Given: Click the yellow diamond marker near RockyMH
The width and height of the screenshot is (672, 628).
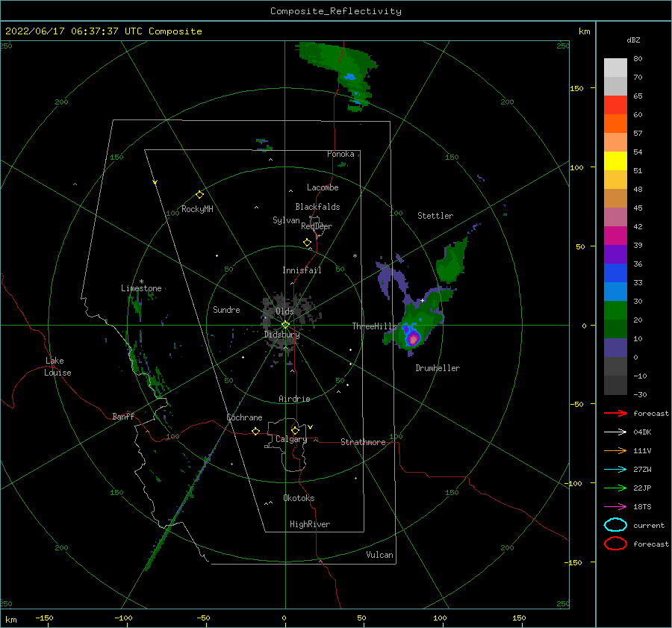Looking at the screenshot, I should (199, 195).
